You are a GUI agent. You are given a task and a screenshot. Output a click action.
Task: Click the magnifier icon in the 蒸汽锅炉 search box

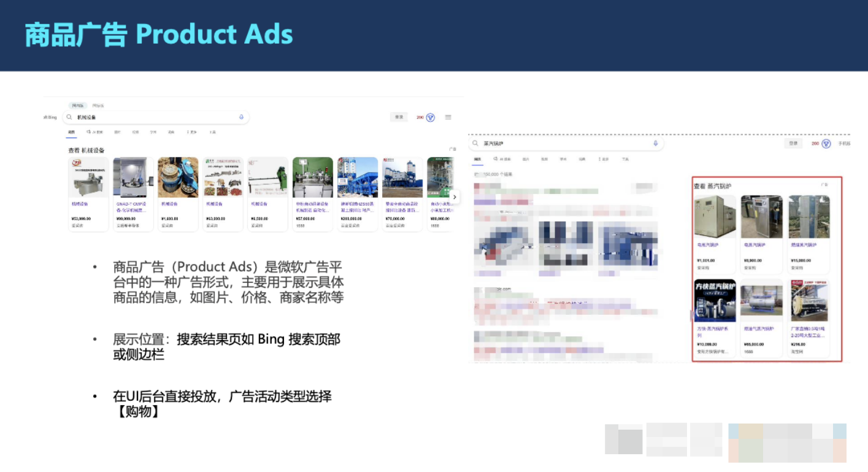click(475, 143)
